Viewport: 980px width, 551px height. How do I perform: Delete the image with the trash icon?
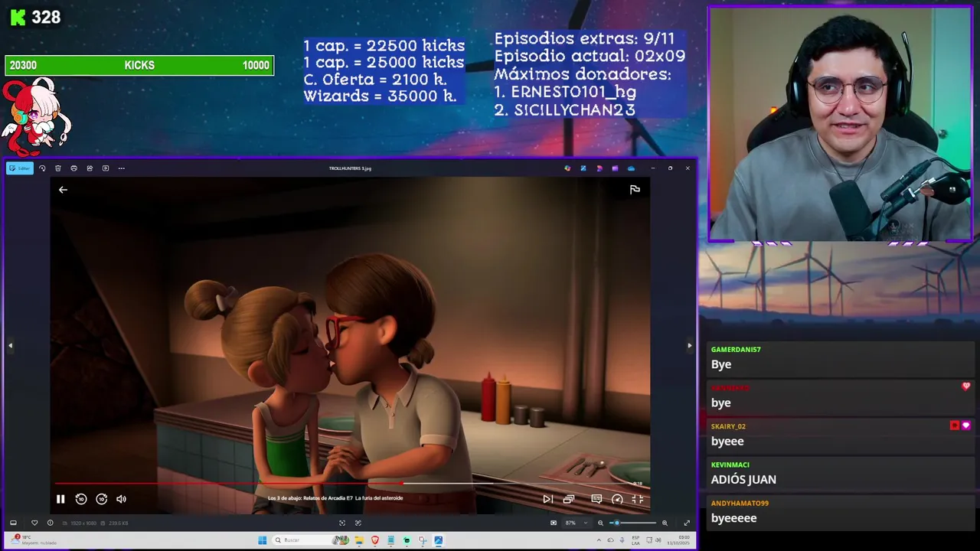coord(57,168)
